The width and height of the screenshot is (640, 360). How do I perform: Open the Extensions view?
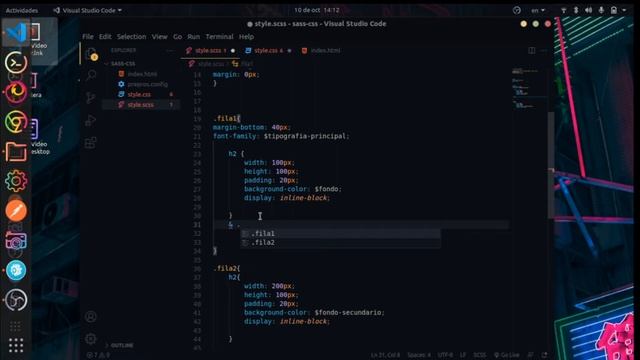pos(91,142)
